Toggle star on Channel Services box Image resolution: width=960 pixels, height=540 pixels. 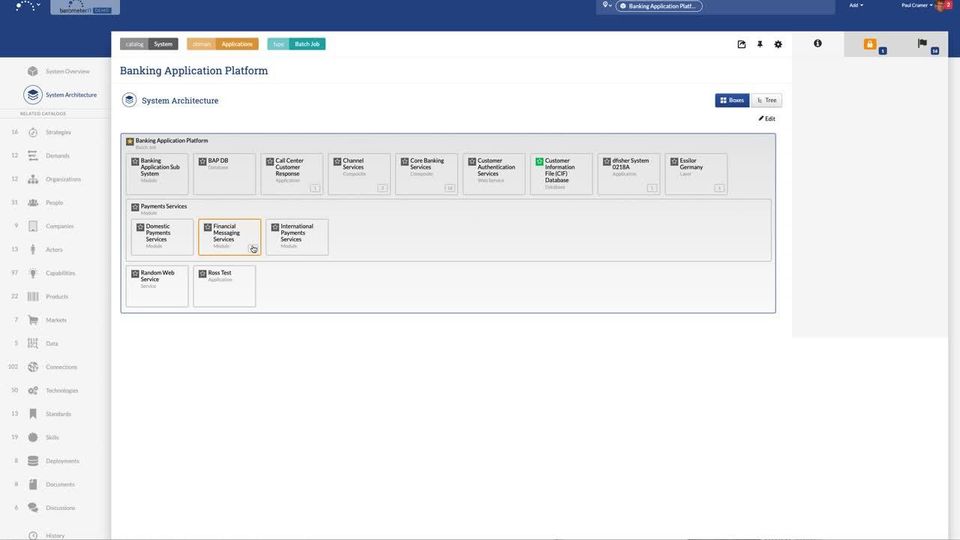tap(337, 162)
